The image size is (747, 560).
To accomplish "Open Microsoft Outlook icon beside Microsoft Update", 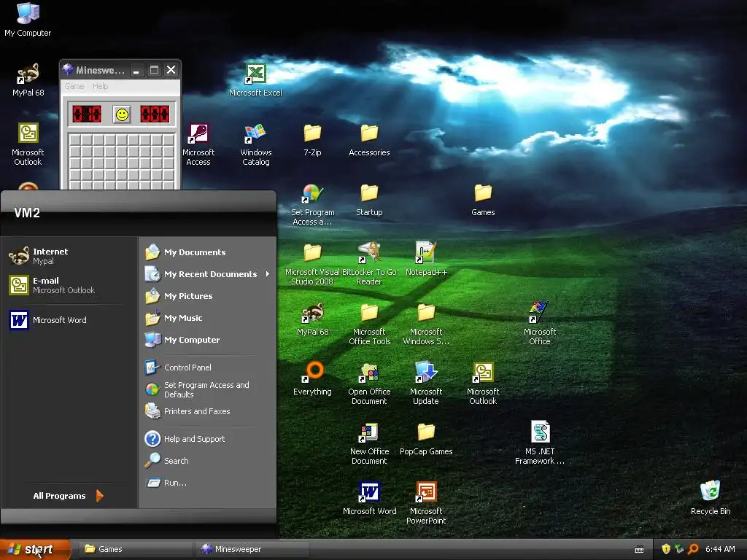I will 483,384.
